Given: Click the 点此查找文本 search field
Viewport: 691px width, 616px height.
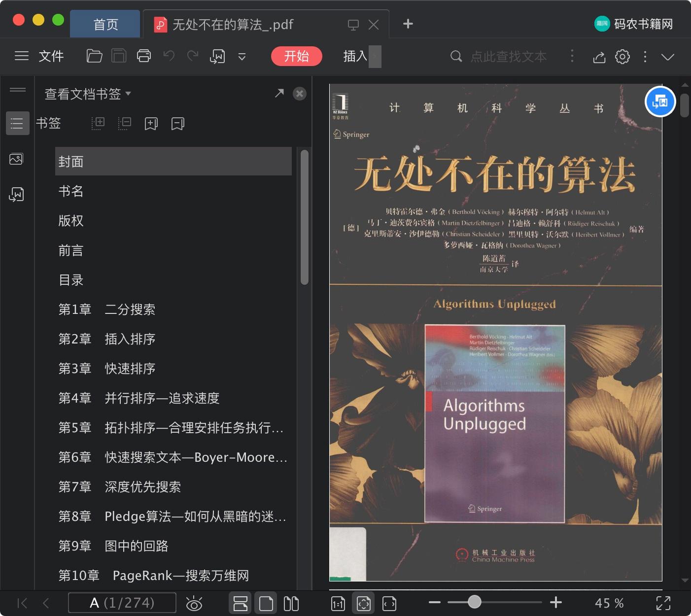Looking at the screenshot, I should click(x=508, y=57).
